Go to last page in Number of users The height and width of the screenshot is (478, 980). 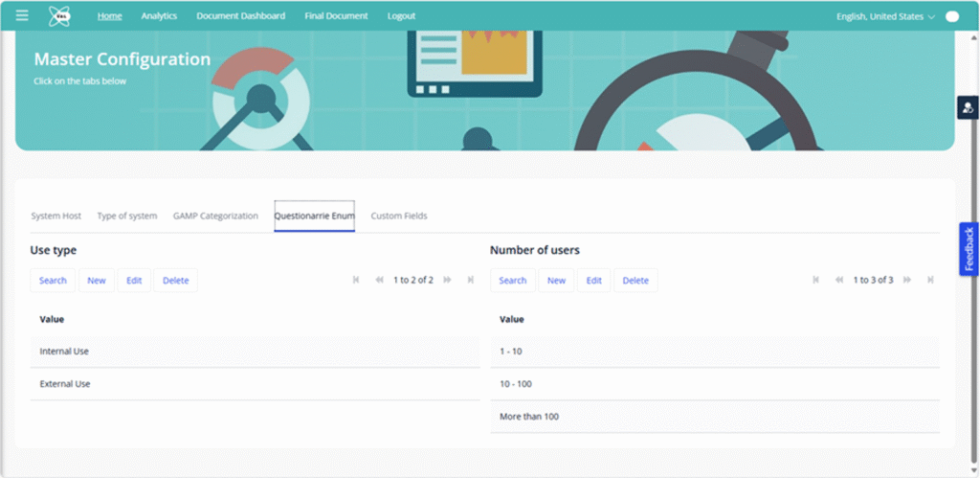[929, 280]
